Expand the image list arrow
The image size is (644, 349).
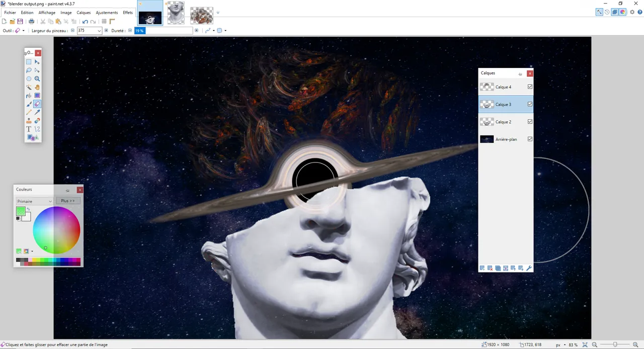(x=217, y=13)
